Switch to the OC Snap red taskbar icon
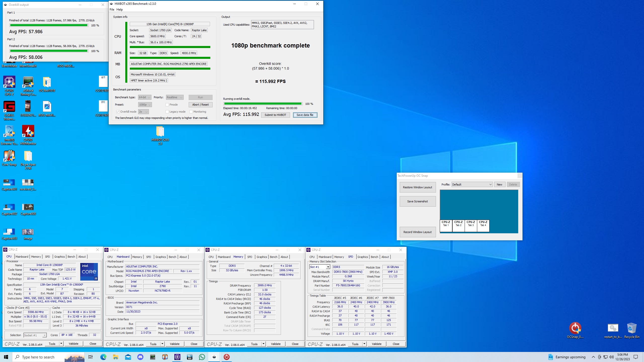Viewport: 644px width, 362px height. (x=226, y=357)
